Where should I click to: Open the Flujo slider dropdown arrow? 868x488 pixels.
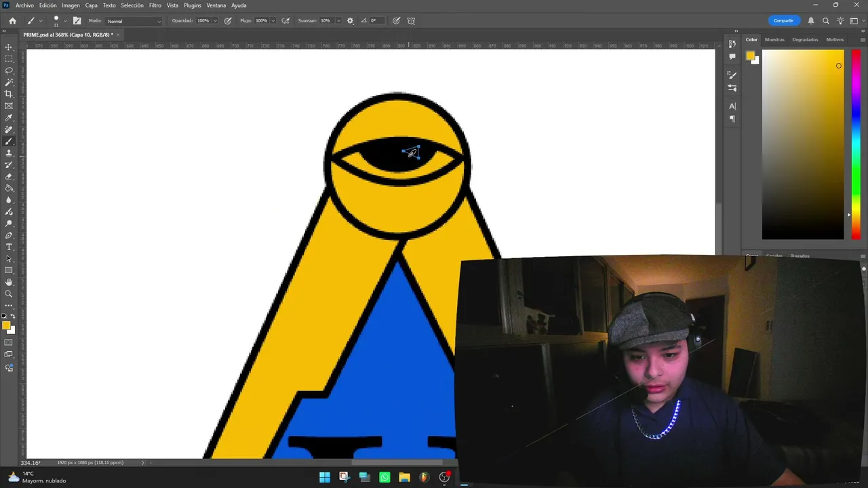coord(273,21)
